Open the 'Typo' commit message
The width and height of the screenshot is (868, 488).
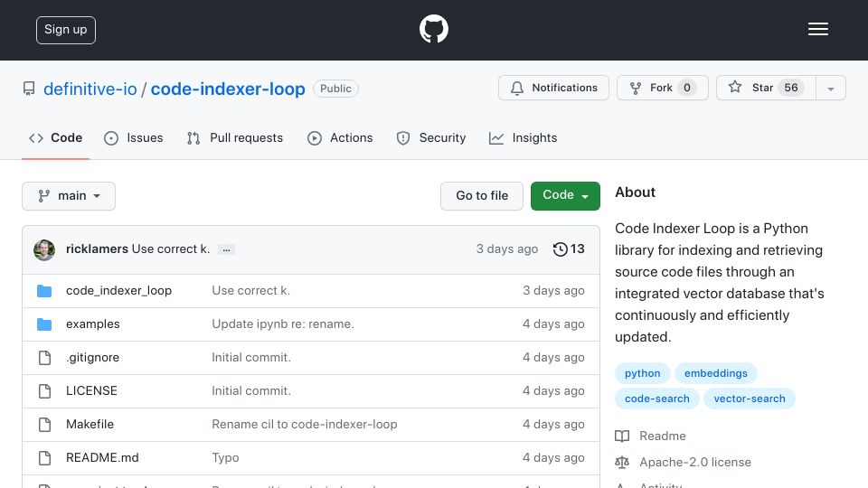[x=225, y=458]
